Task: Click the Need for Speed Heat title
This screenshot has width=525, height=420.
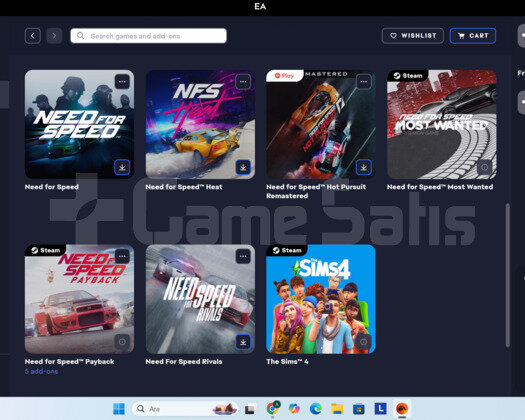Action: (184, 187)
